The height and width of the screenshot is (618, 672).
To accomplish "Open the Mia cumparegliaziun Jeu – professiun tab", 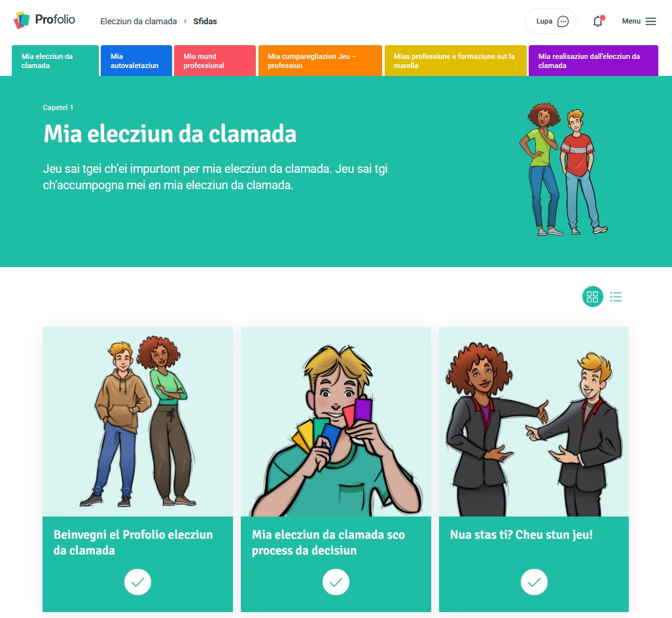I will coord(320,60).
